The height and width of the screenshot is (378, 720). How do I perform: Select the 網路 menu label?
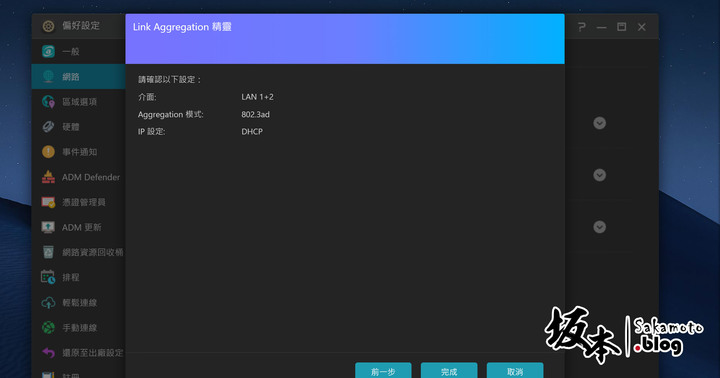(x=71, y=77)
